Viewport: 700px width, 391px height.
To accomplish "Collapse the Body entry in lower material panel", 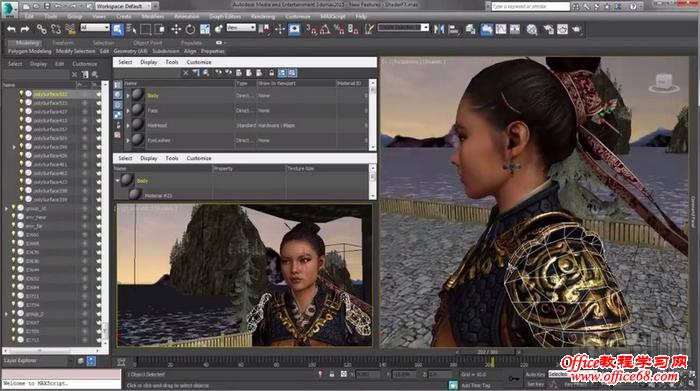I will click(117, 181).
